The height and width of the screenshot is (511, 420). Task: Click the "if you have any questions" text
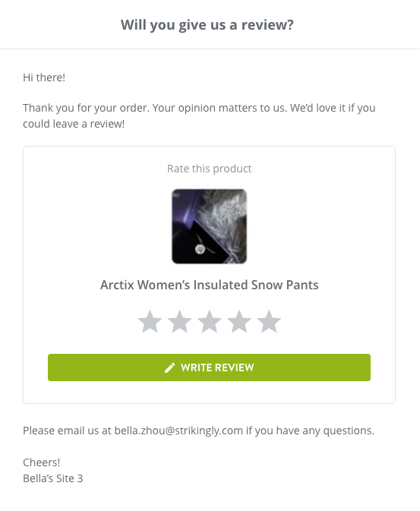pos(310,431)
